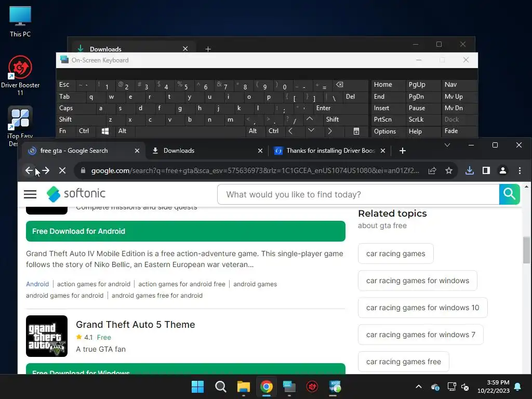Click down arrow key on keyboard
Image resolution: width=532 pixels, height=399 pixels.
pyautogui.click(x=311, y=131)
